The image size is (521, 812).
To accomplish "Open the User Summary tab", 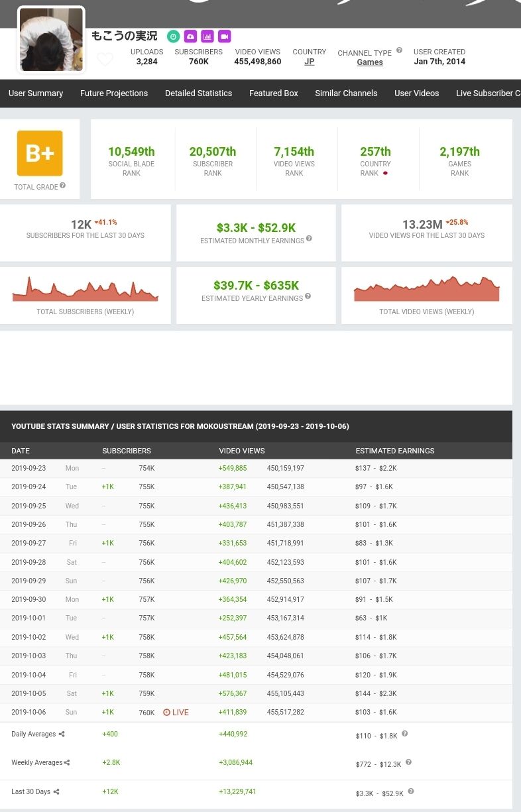I will coord(36,93).
